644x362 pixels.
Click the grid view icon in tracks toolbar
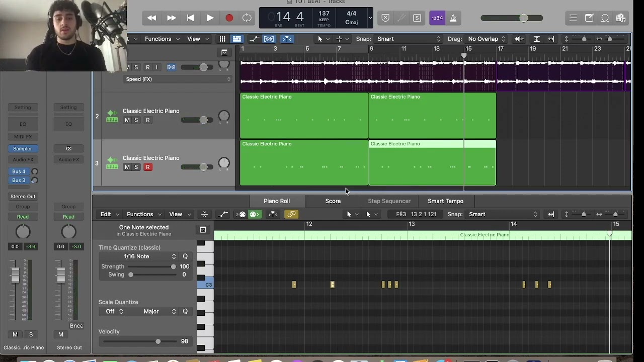222,39
